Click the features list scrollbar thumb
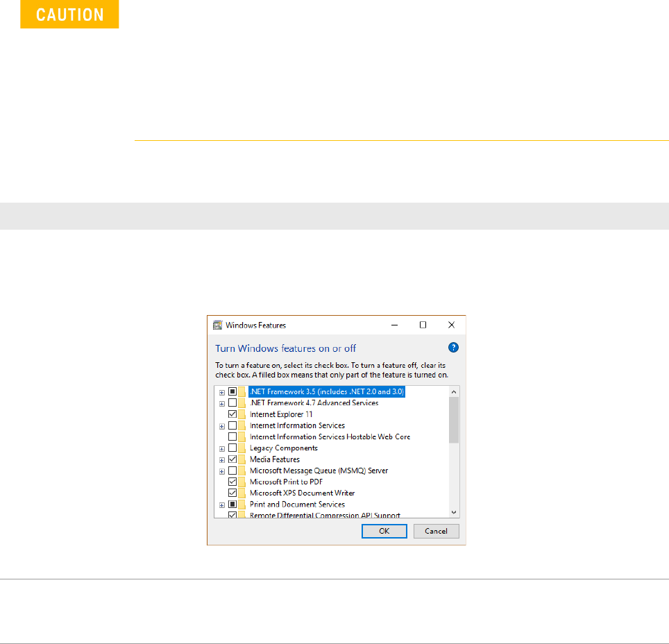The width and height of the screenshot is (669, 644). pos(454,421)
